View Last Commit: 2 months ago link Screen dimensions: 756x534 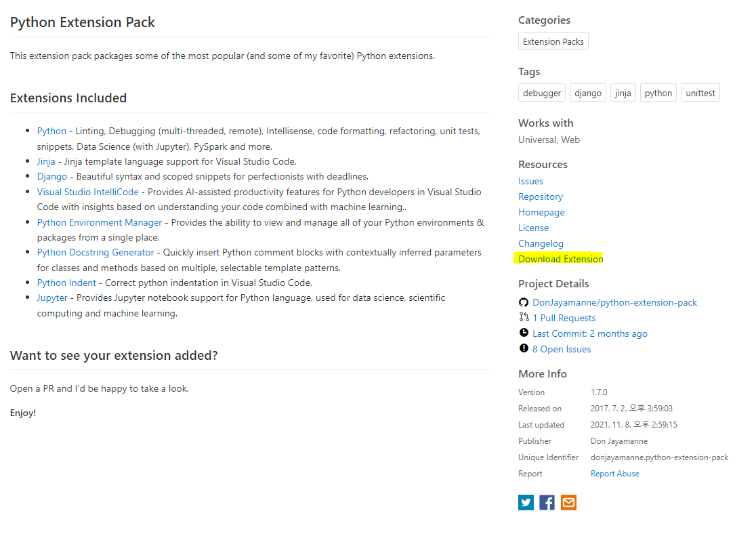589,333
